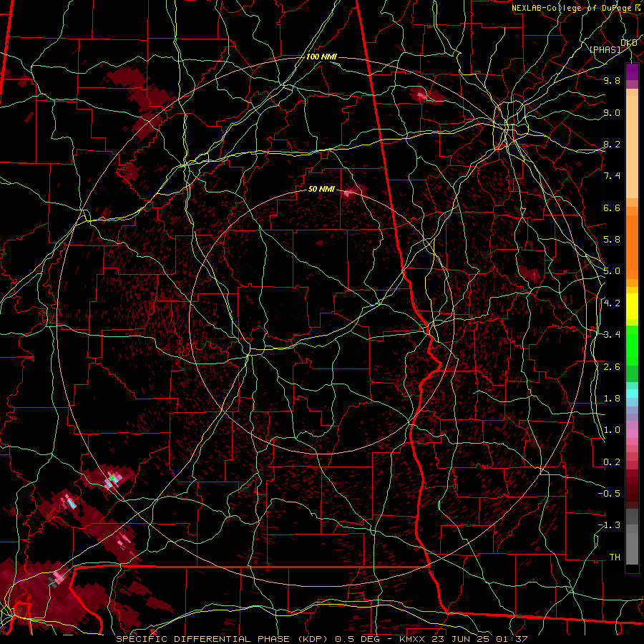
Task: Click the SPECIFIC DIFFERENTIAL PHASE (KDP) title
Action: pyautogui.click(x=223, y=639)
